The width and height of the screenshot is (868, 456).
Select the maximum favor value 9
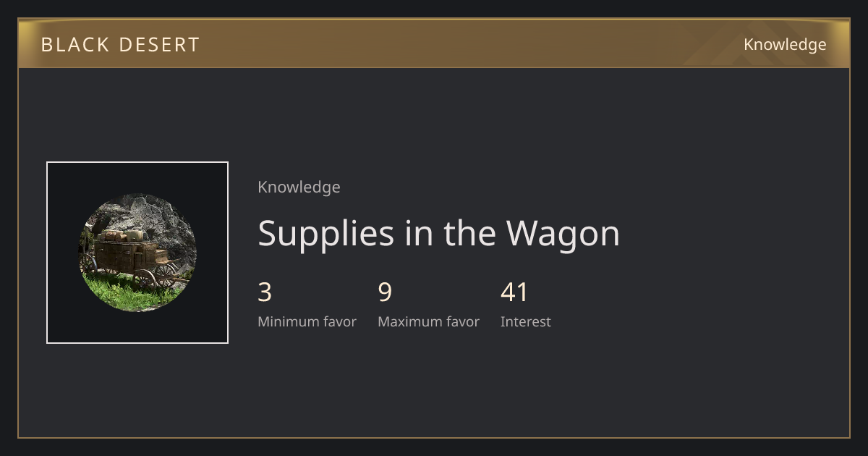tap(385, 292)
